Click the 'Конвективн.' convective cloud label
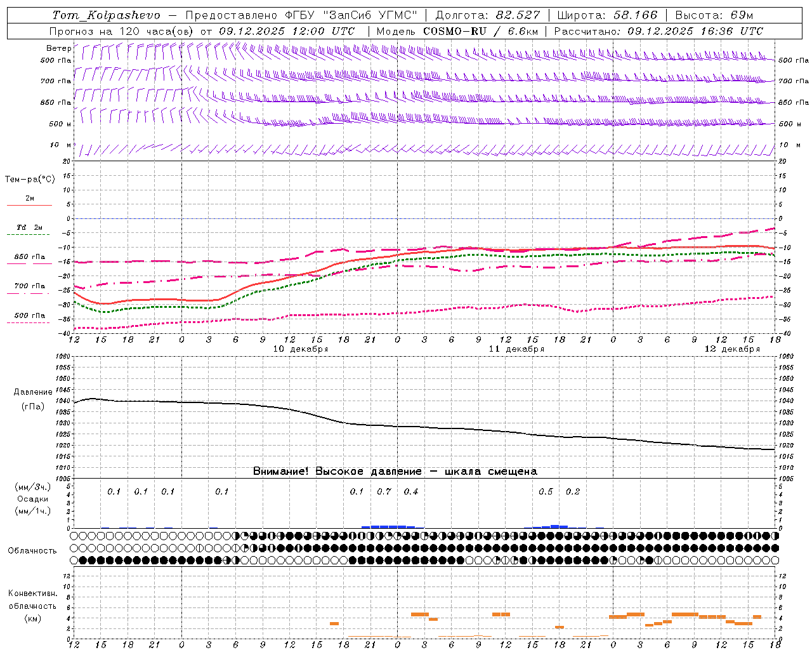The width and height of the screenshot is (812, 650). coord(33,594)
